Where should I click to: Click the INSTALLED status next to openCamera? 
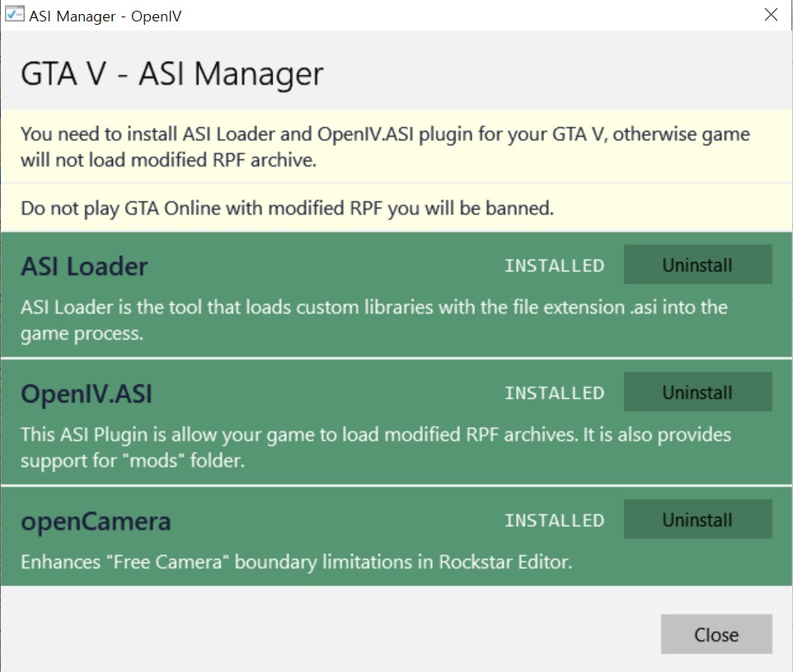(554, 520)
